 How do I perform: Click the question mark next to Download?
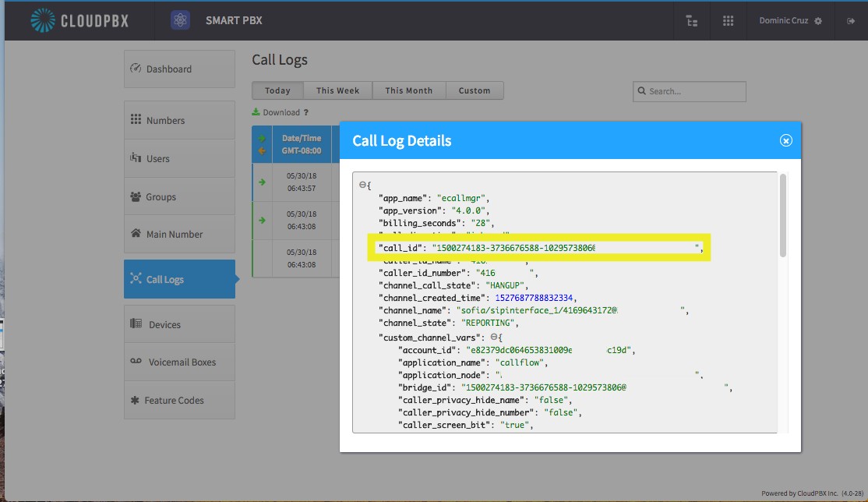click(305, 112)
